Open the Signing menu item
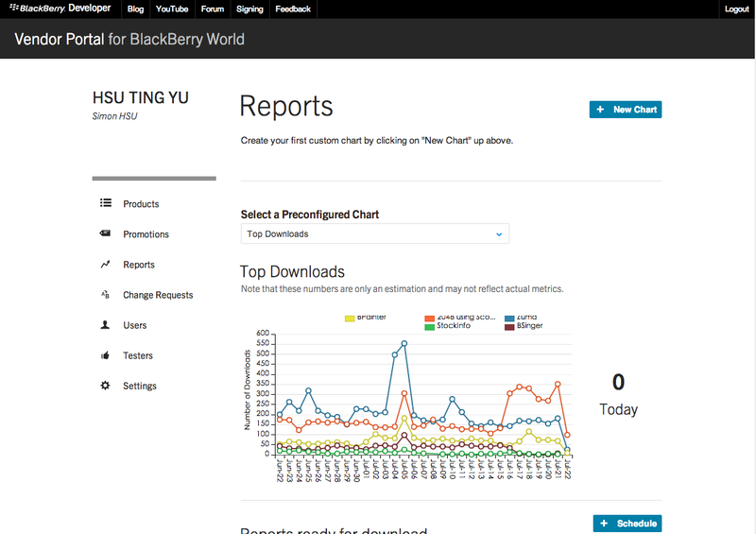756x534 pixels. 249,9
